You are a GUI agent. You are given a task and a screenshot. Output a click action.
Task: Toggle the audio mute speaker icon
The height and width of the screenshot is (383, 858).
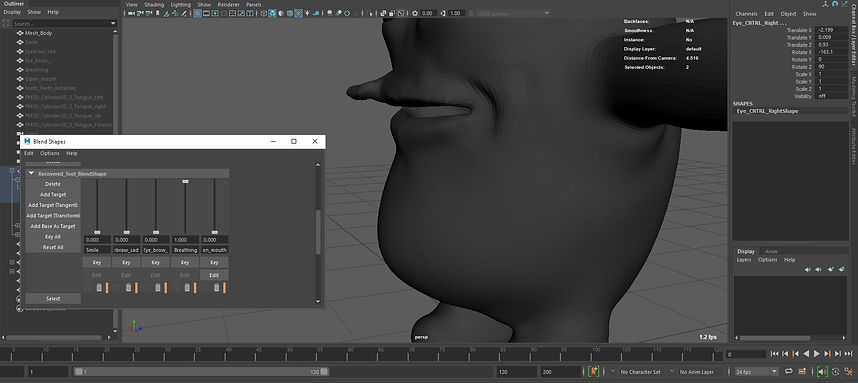point(822,372)
